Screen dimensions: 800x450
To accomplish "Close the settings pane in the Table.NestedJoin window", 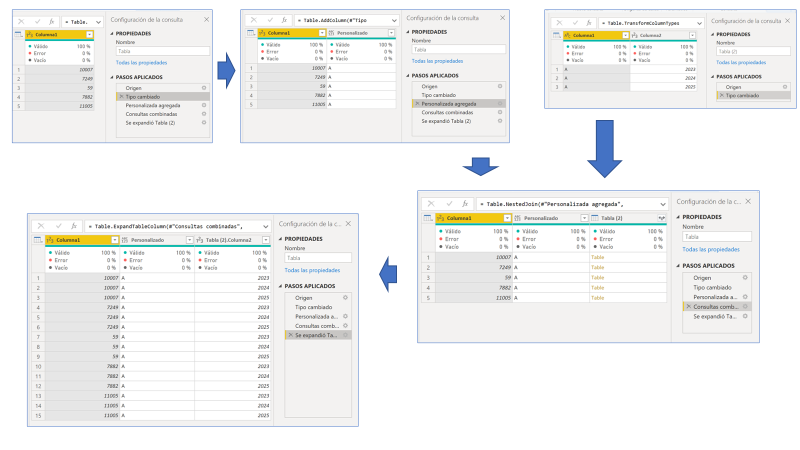I will pos(748,202).
